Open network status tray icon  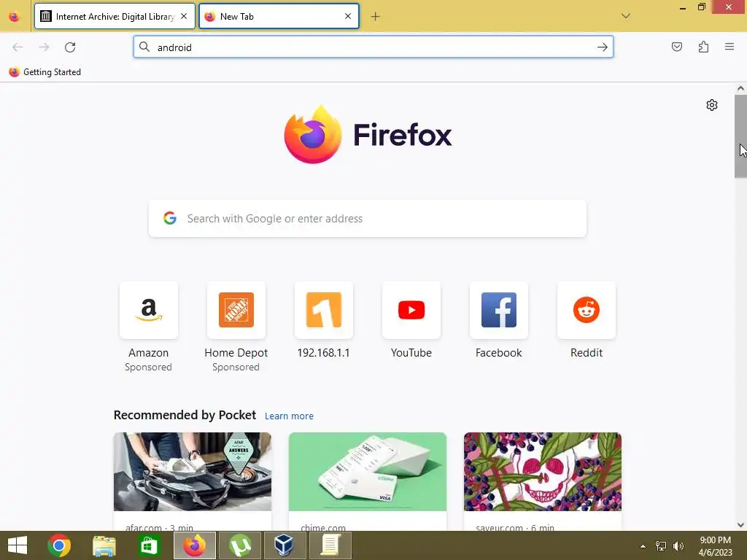[661, 545]
